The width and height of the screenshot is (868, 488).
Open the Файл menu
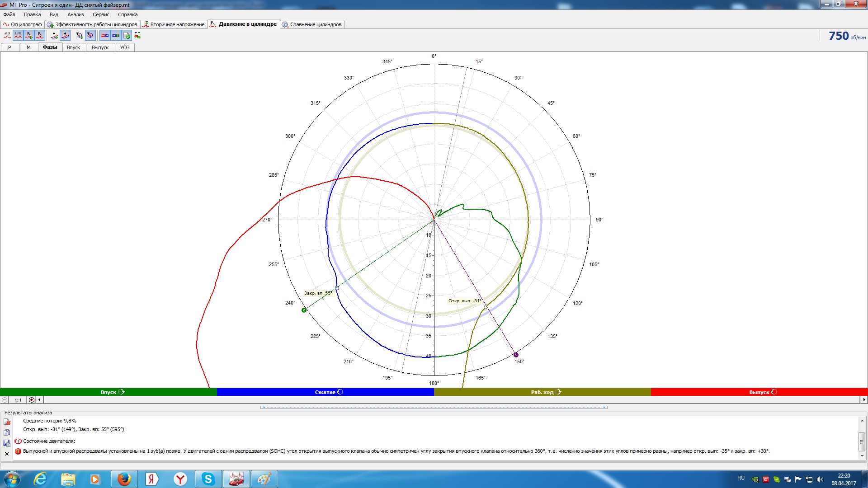(x=9, y=14)
